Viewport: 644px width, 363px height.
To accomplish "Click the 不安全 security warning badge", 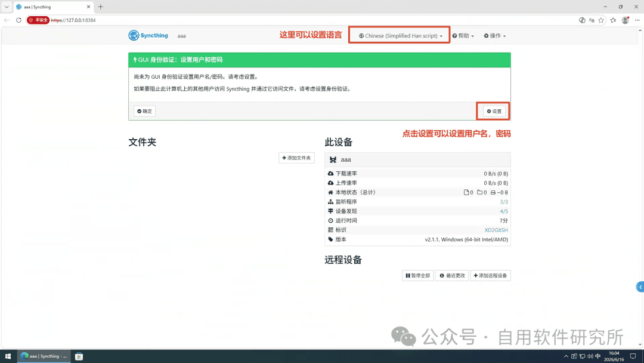I will 38,20.
